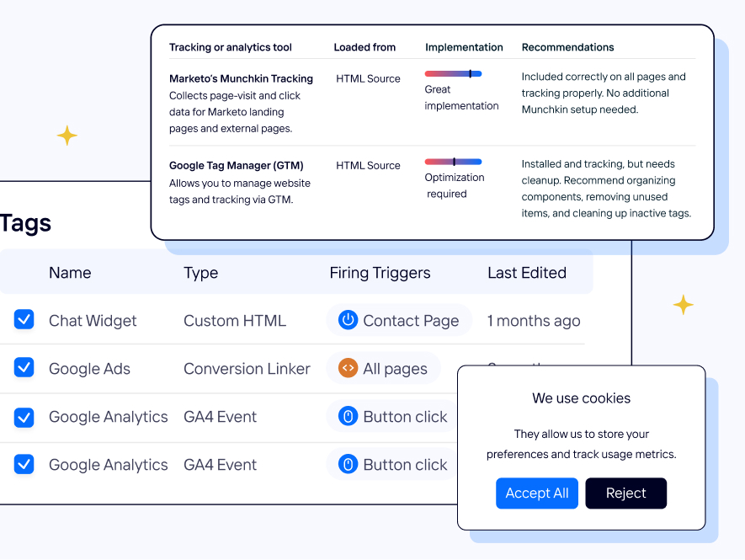Select the Last Edited column header
This screenshot has width=745, height=560.
(x=526, y=272)
